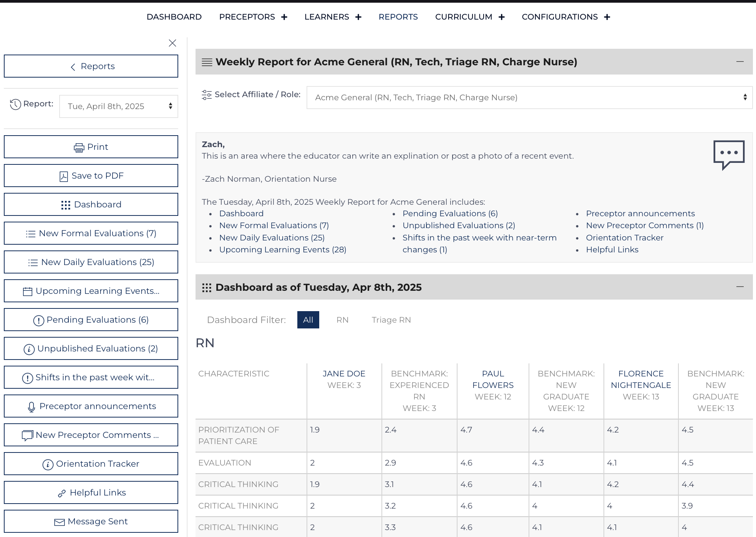Viewport: 756px width, 537px height.
Task: Open the Dashboard grid icon in sidebar
Action: coord(66,204)
